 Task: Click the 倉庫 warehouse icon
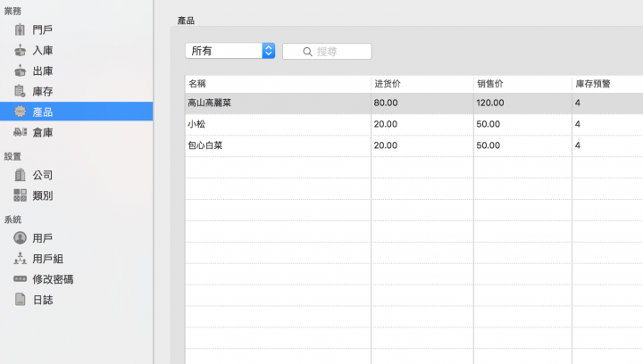click(x=20, y=132)
